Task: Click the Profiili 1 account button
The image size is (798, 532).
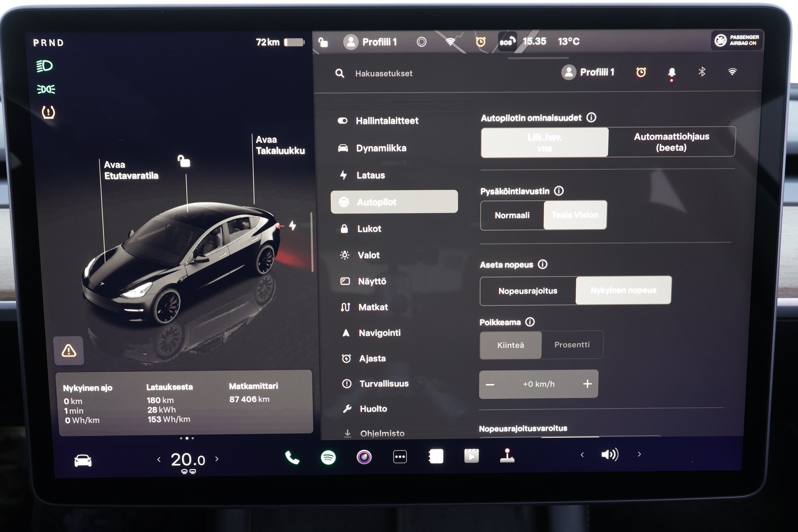Action: 589,71
